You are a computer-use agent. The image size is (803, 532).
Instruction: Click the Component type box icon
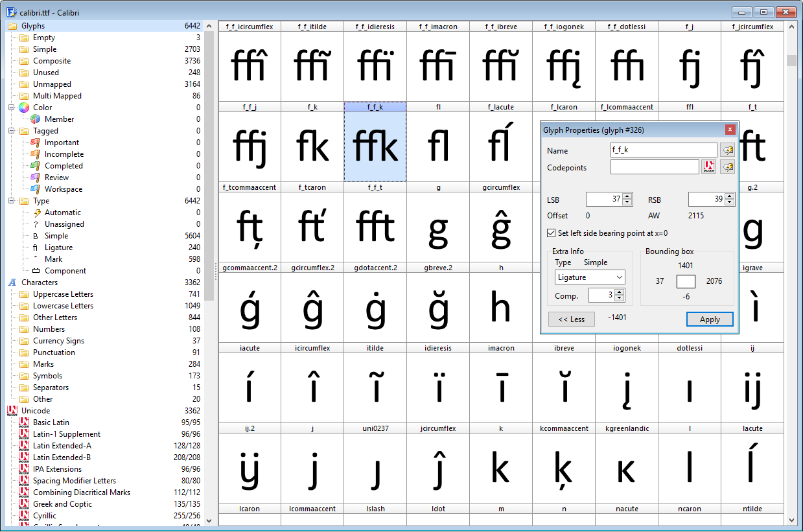point(36,271)
